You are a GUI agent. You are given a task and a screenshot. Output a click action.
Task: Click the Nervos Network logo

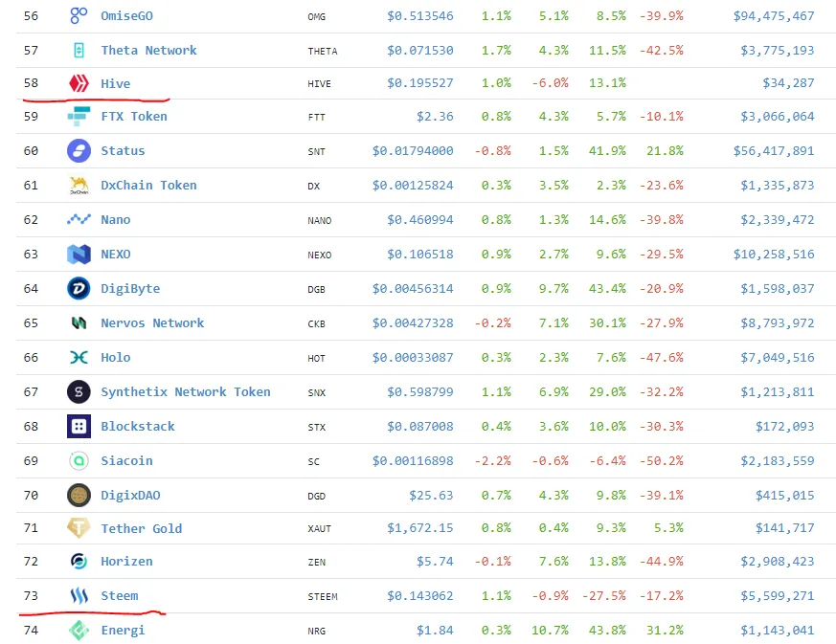coord(79,322)
